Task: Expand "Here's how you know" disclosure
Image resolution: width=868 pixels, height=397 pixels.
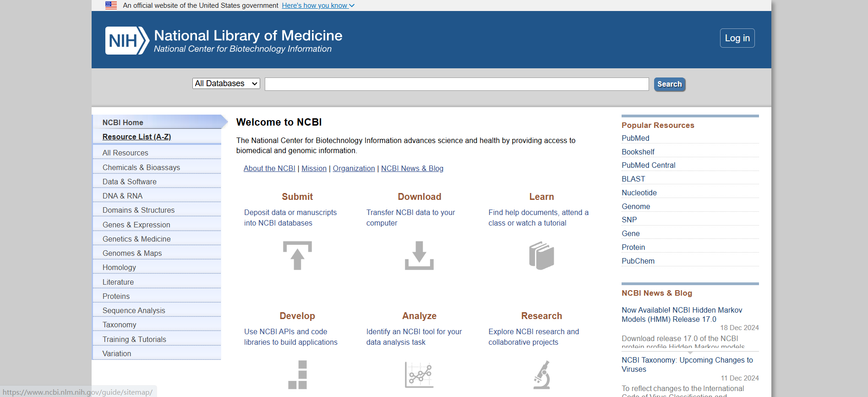Action: (318, 6)
